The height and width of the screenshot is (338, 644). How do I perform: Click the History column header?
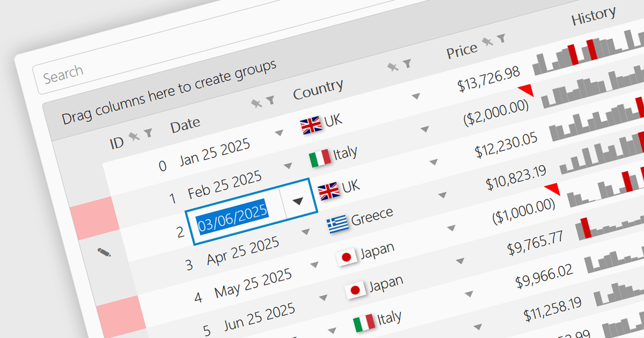tap(593, 17)
